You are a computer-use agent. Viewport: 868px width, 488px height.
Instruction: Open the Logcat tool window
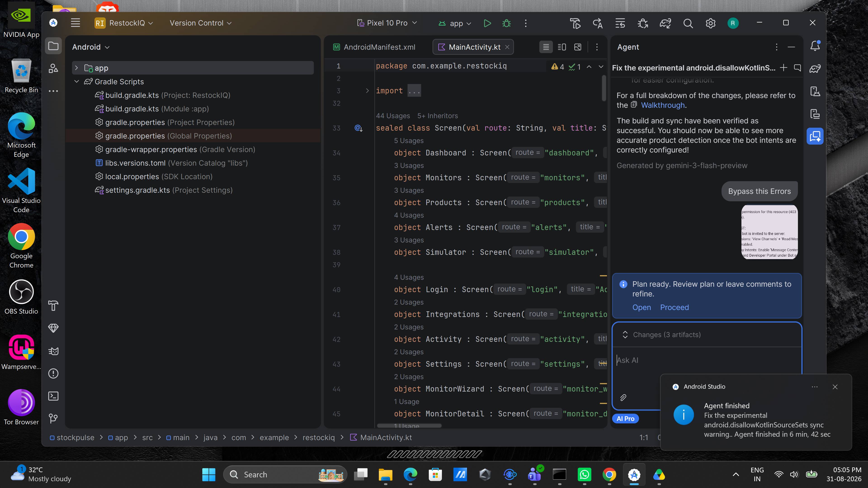[53, 351]
